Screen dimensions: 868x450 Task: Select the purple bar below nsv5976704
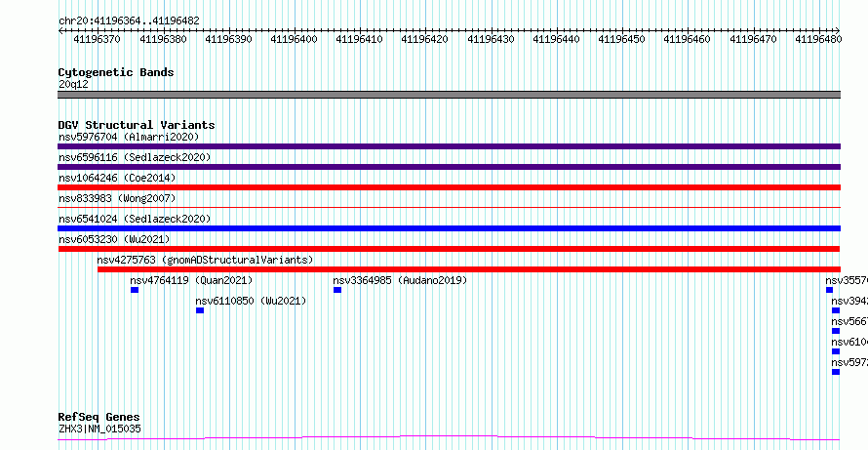[x=449, y=146]
